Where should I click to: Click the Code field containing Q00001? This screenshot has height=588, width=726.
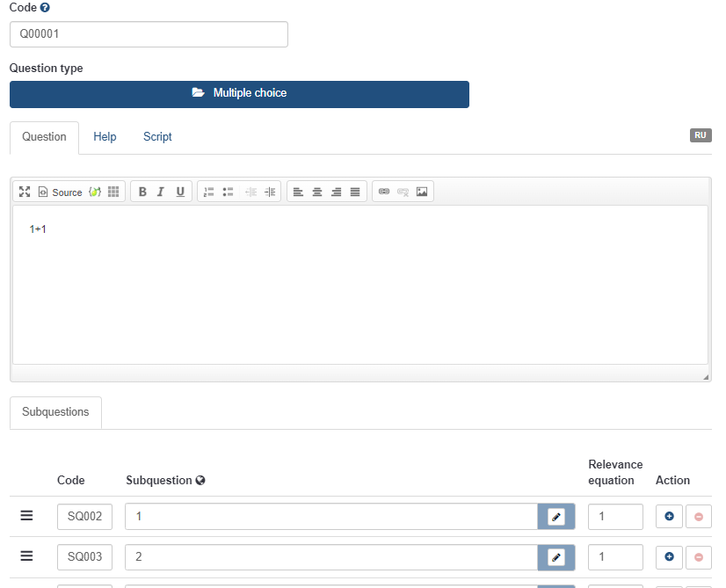point(149,34)
